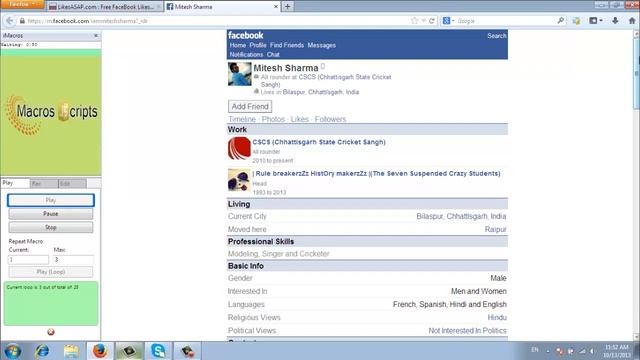Image resolution: width=640 pixels, height=360 pixels.
Task: Click the Rule breakerzZz page thumbnail
Action: point(239,180)
